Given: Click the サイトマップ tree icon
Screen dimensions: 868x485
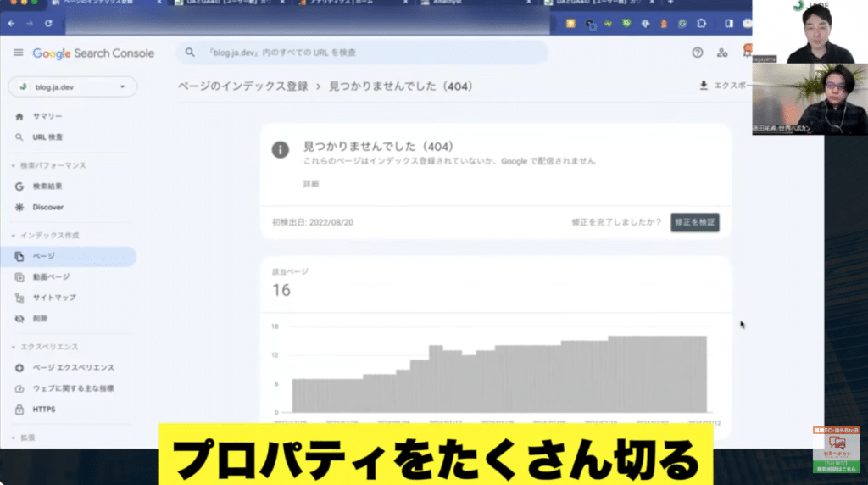Looking at the screenshot, I should pos(19,298).
